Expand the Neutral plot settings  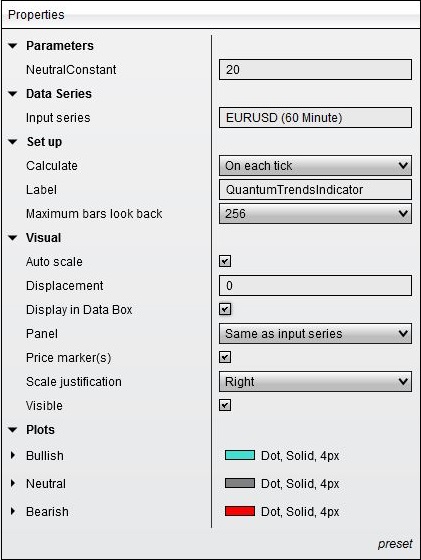13,484
